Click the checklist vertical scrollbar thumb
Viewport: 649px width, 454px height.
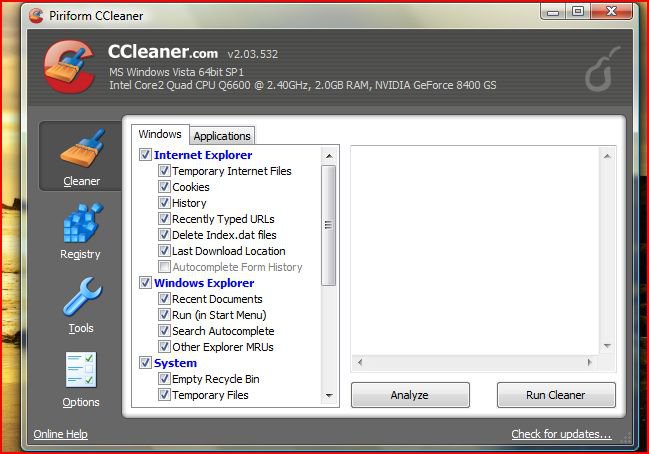329,226
